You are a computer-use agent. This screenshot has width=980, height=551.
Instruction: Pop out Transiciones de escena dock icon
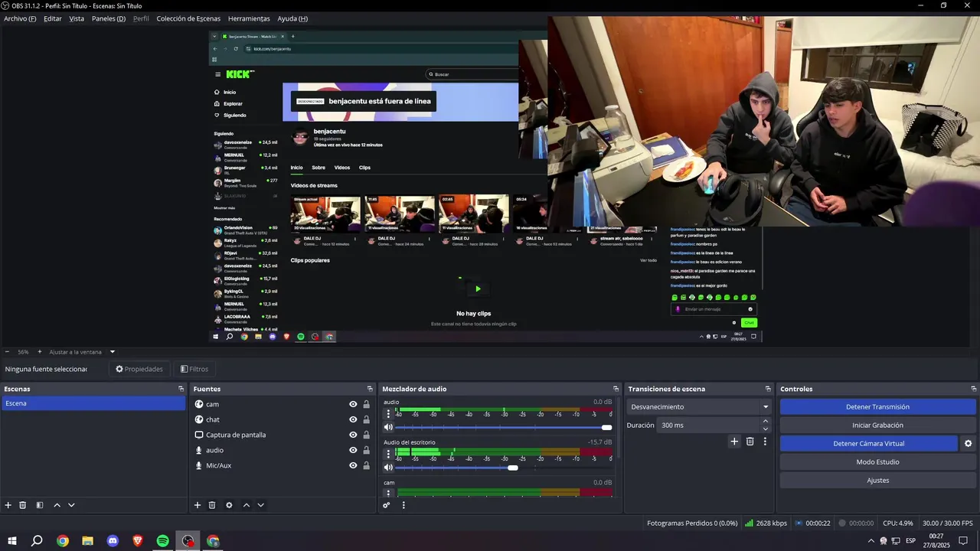(768, 389)
